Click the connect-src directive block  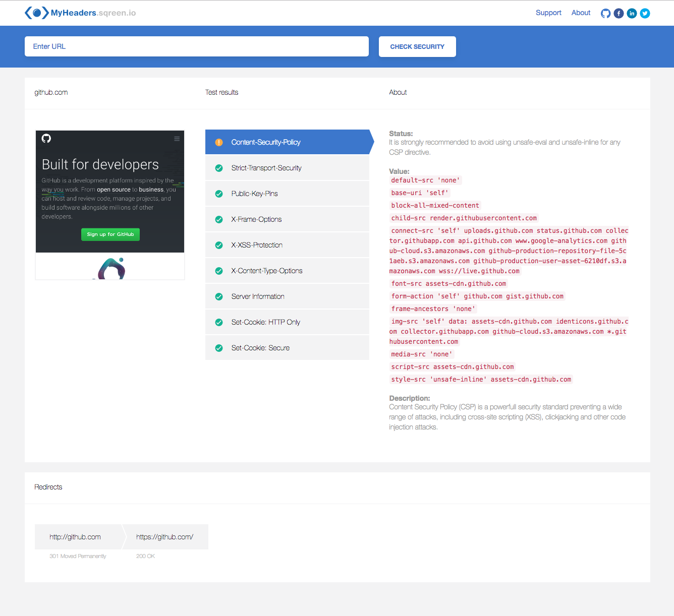pos(509,251)
